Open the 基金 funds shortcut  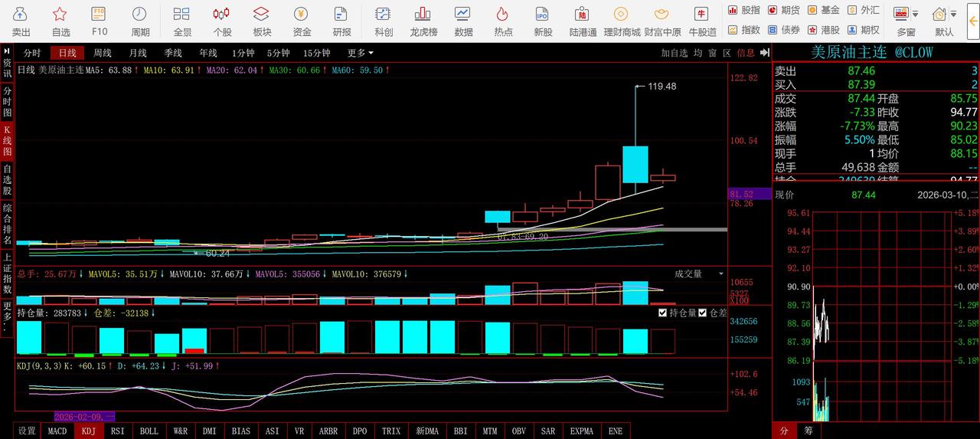823,10
